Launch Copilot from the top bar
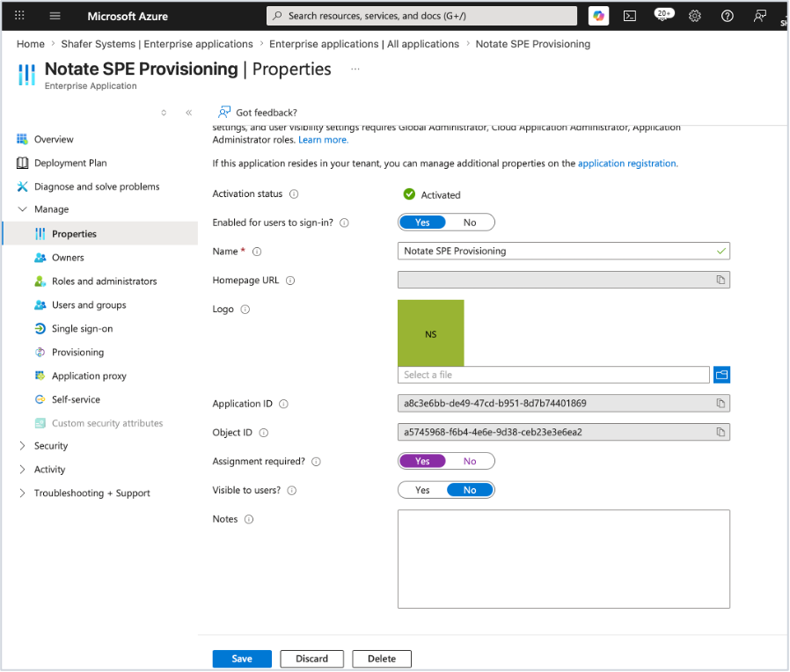 click(x=598, y=16)
